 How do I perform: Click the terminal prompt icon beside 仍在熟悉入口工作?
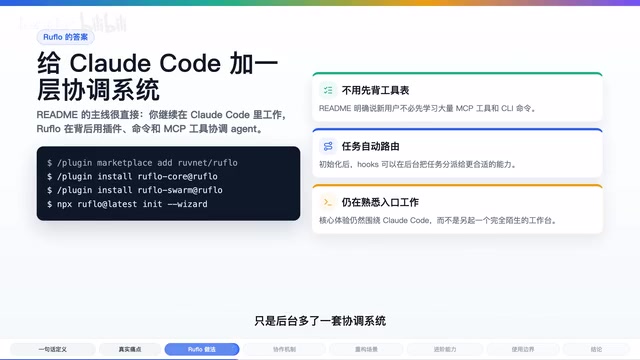point(328,202)
